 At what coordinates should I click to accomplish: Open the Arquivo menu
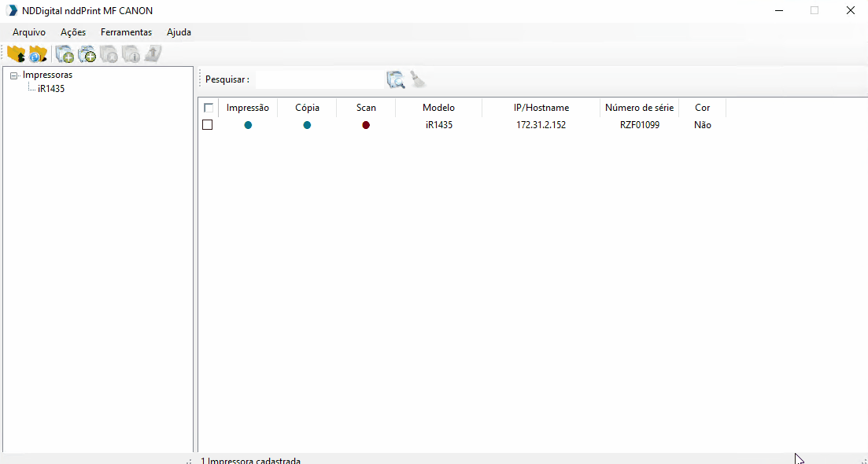[x=29, y=32]
